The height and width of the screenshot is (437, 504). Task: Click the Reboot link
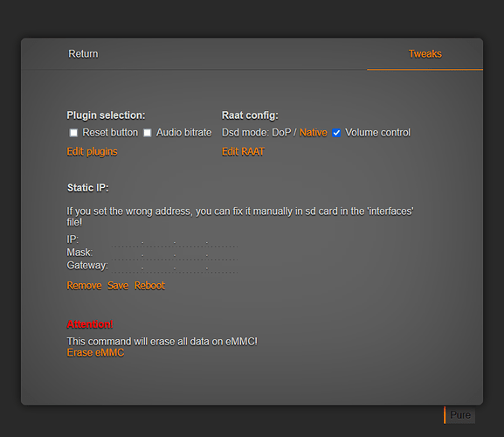(149, 286)
